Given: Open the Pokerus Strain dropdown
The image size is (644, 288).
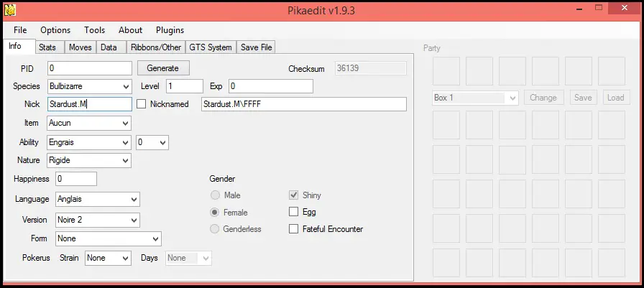Looking at the screenshot, I should (x=108, y=258).
